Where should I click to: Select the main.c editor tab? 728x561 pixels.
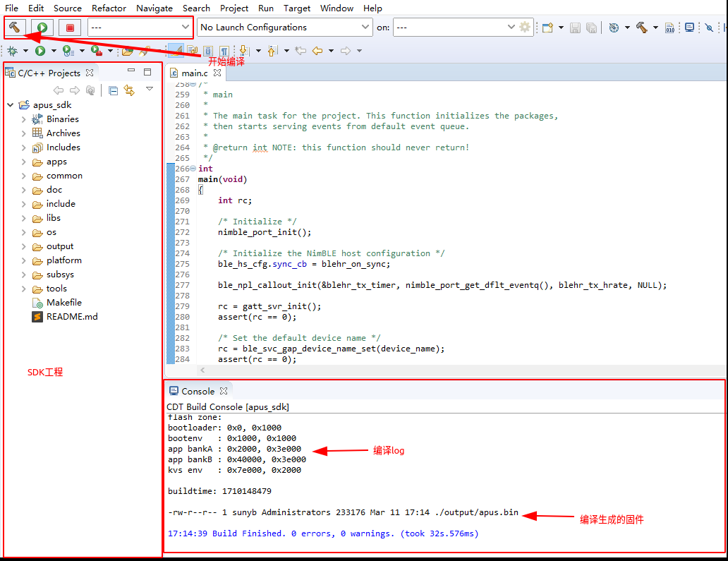[195, 73]
